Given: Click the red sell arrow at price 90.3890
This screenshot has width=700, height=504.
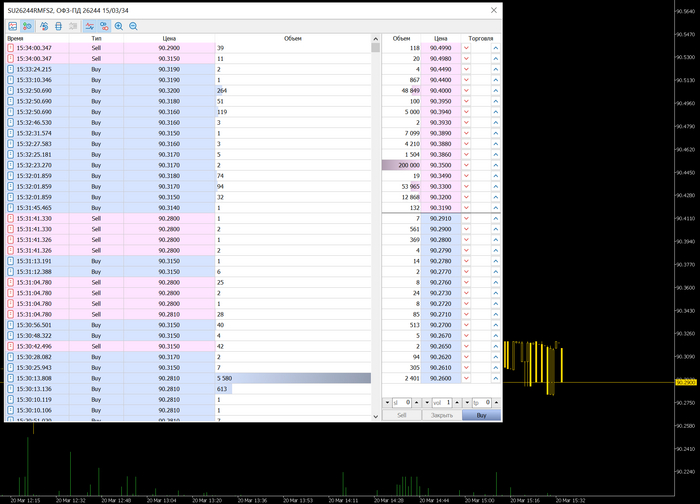Looking at the screenshot, I should [x=466, y=133].
